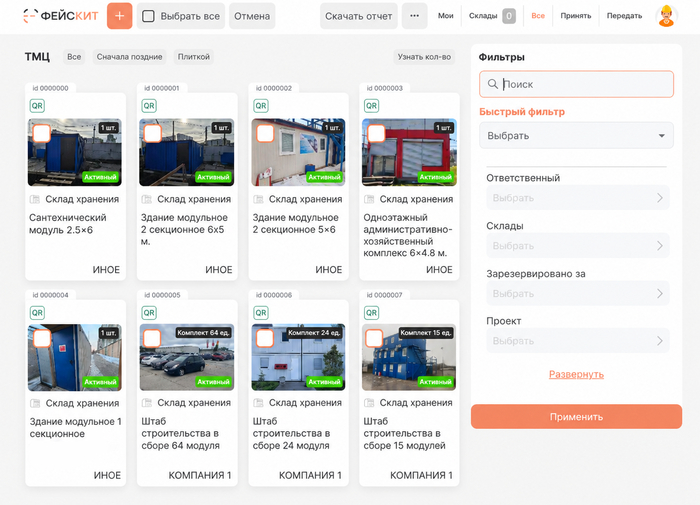Open QR code for item id 0000000
The width and height of the screenshot is (700, 505).
37,106
